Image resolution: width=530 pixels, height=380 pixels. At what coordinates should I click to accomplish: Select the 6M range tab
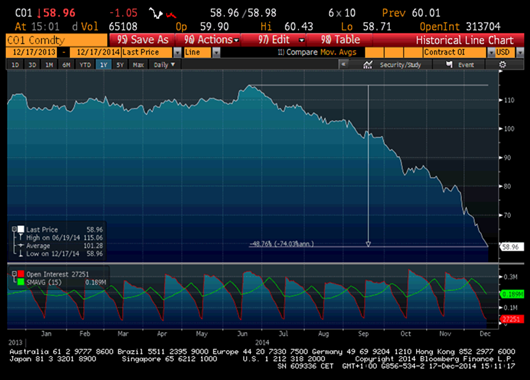point(67,65)
